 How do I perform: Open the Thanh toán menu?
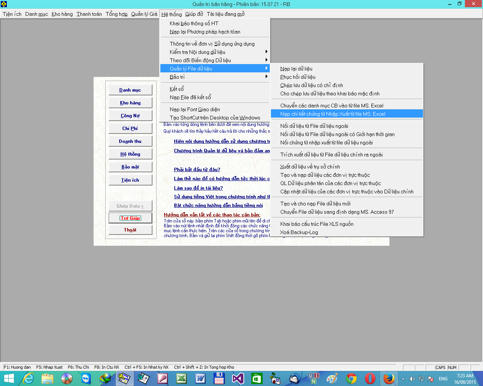pos(89,14)
